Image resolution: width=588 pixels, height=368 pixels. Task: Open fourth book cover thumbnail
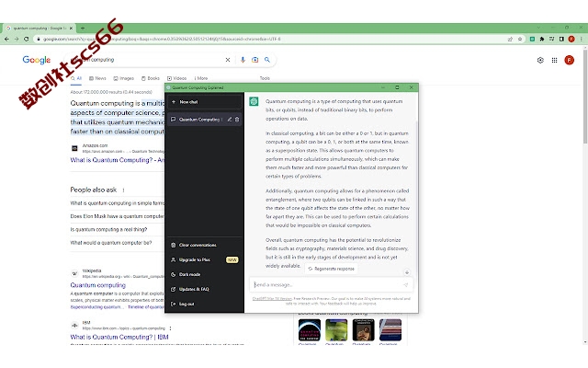click(x=390, y=330)
